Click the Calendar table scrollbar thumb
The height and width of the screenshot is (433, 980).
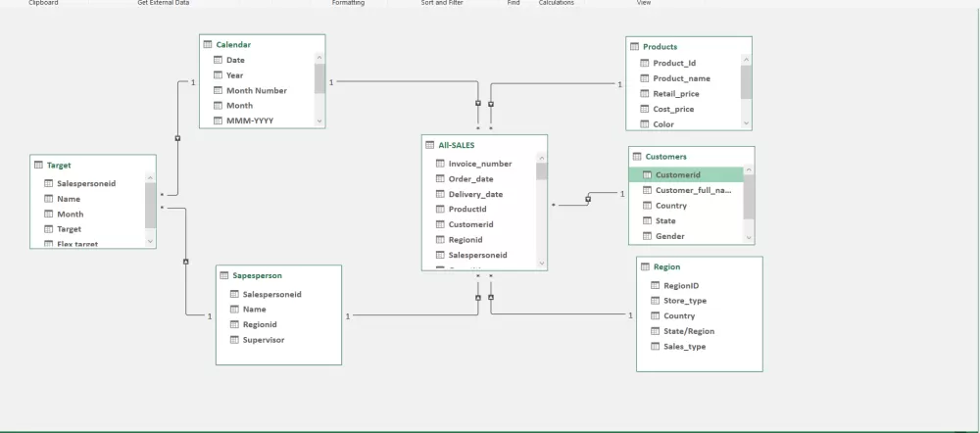coord(319,78)
